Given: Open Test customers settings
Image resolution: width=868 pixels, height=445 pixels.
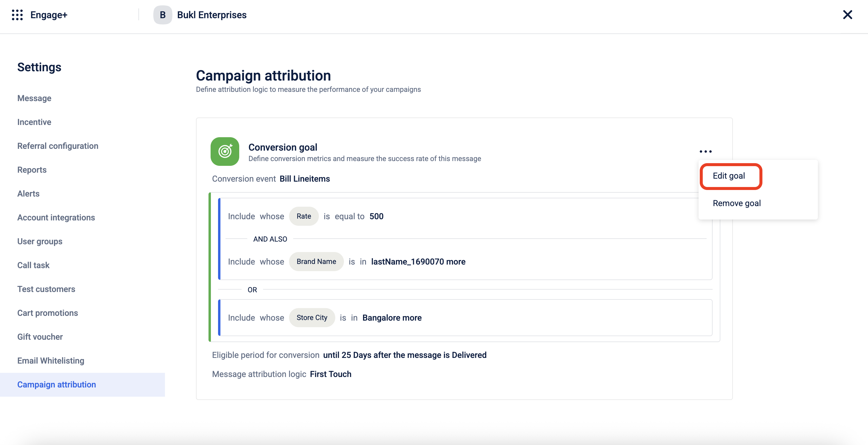Looking at the screenshot, I should point(46,289).
